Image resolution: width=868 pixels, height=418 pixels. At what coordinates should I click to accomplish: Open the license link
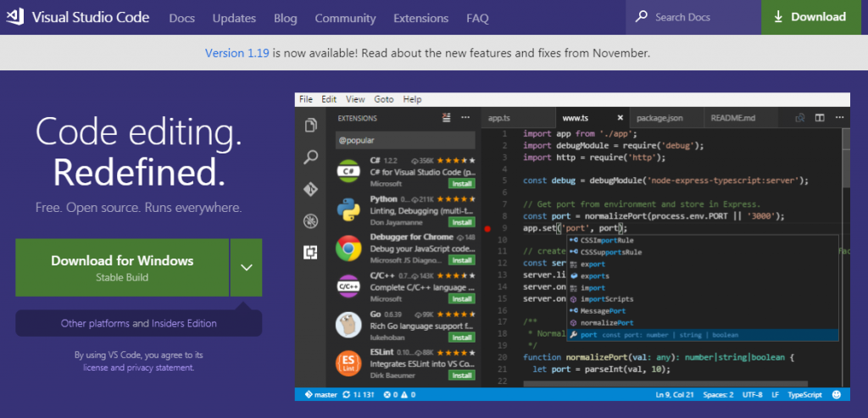[97, 368]
